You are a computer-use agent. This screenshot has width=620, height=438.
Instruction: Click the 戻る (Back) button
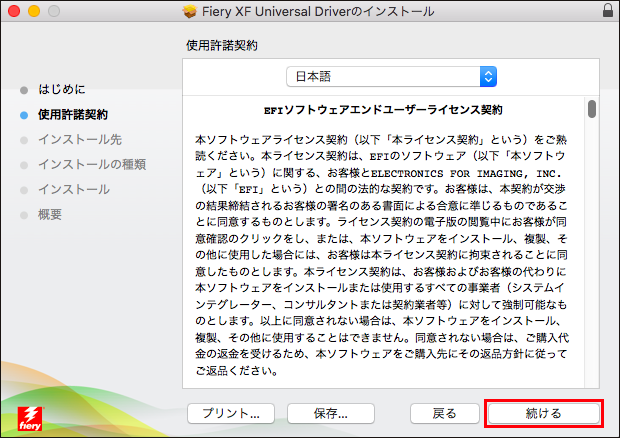coord(444,413)
